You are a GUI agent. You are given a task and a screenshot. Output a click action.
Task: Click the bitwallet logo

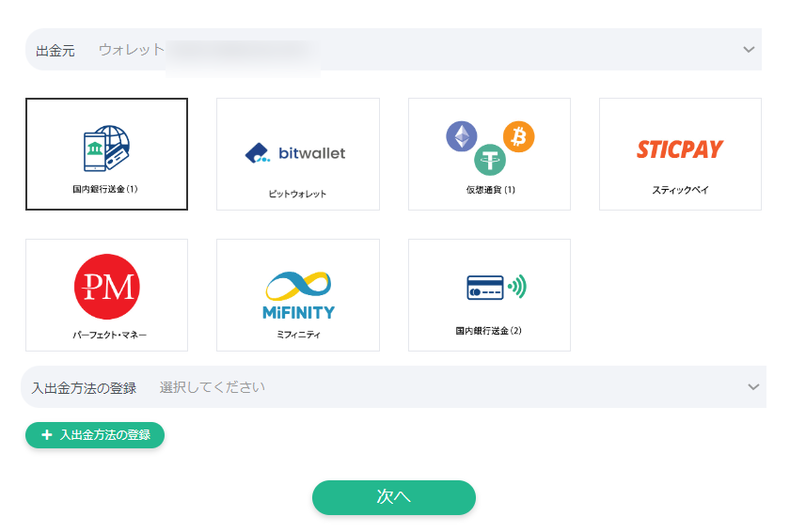point(296,152)
